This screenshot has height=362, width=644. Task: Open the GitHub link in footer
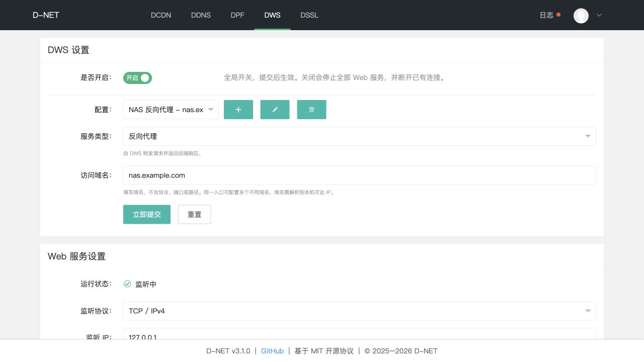272,351
